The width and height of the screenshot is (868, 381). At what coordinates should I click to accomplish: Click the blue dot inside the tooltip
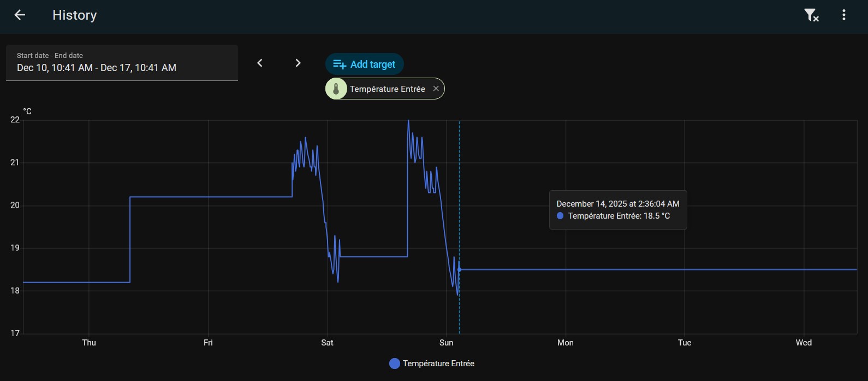560,216
